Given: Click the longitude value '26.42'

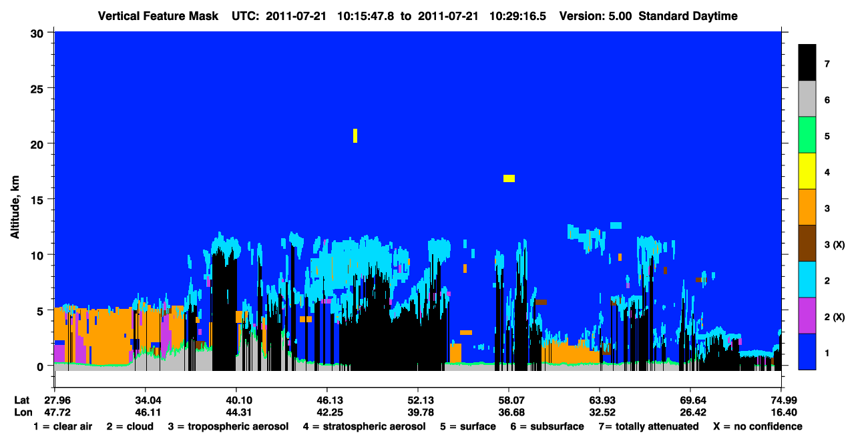Looking at the screenshot, I should tap(692, 412).
